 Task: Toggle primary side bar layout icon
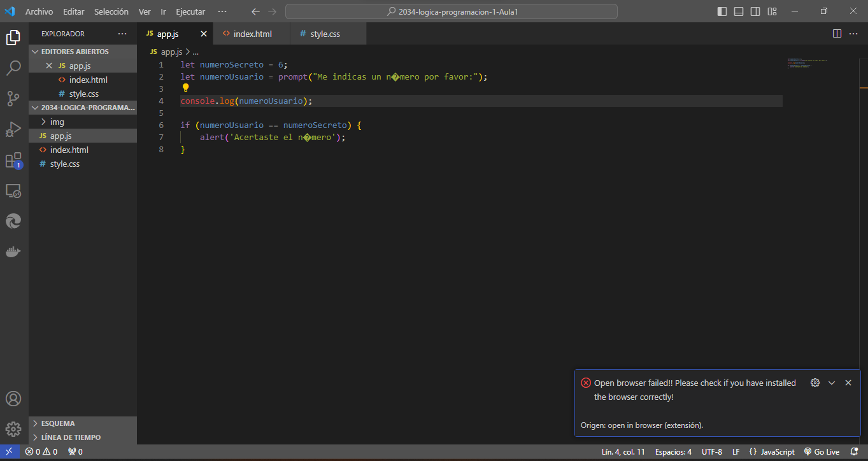[722, 11]
